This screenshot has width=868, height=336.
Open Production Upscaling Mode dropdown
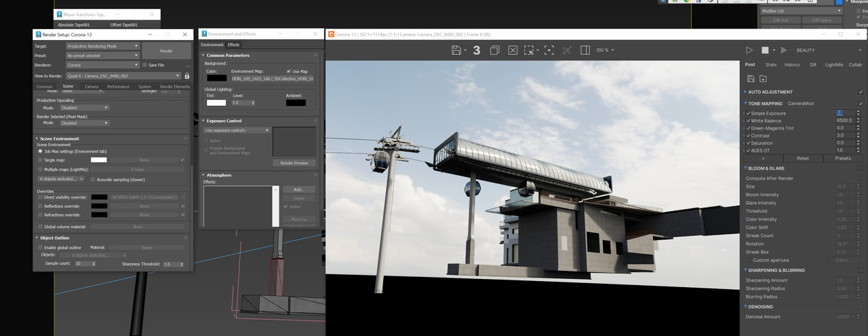[x=84, y=107]
